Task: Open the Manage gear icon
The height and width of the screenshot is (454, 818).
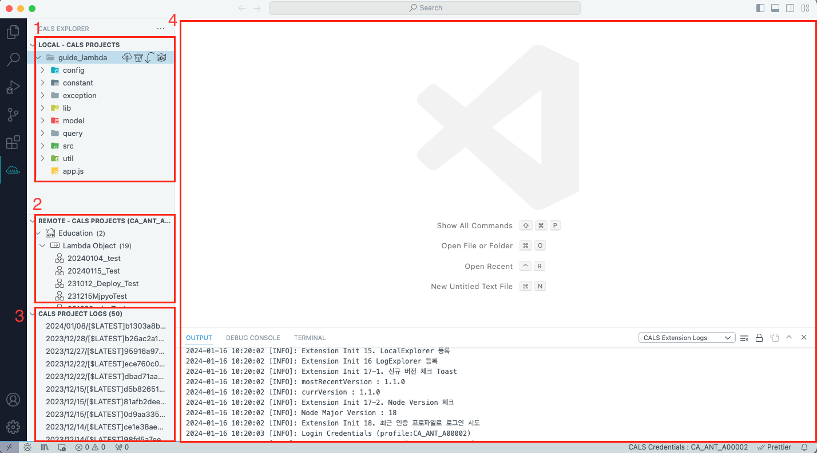Action: pos(13,427)
